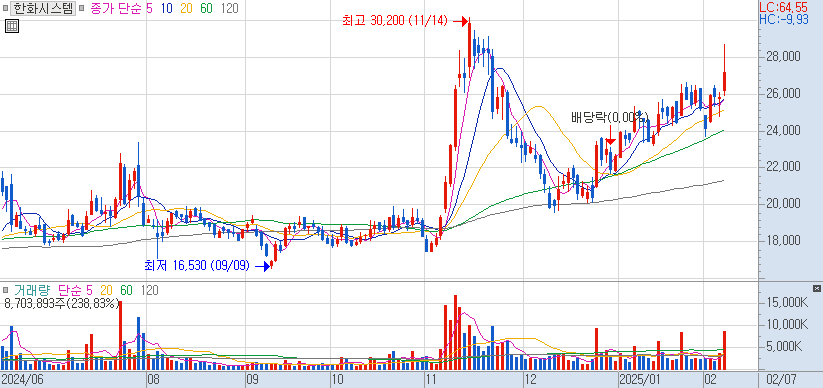Click the 단순 label in volume panel

[69, 290]
